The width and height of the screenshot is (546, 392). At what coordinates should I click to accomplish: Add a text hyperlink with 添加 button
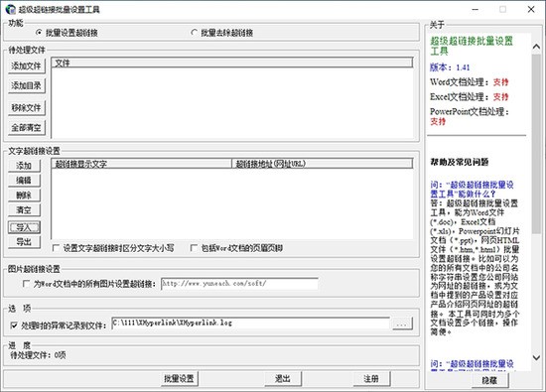coord(24,166)
